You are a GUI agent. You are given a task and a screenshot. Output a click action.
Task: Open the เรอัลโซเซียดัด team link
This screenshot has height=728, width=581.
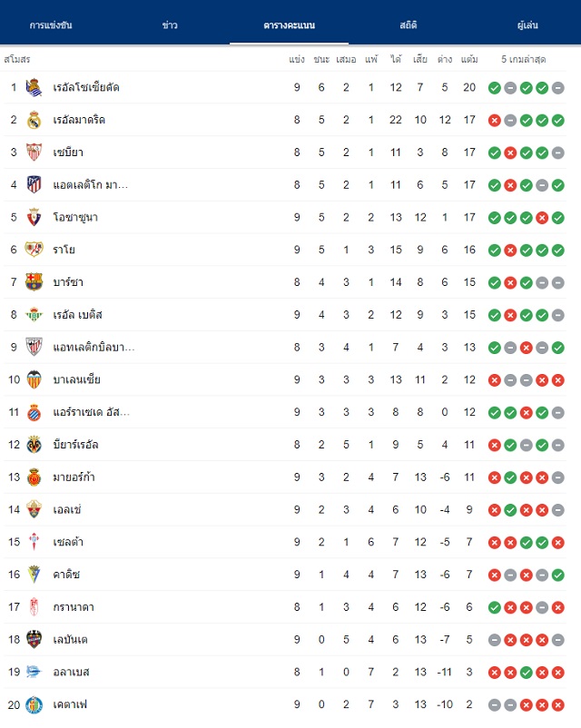tap(86, 87)
